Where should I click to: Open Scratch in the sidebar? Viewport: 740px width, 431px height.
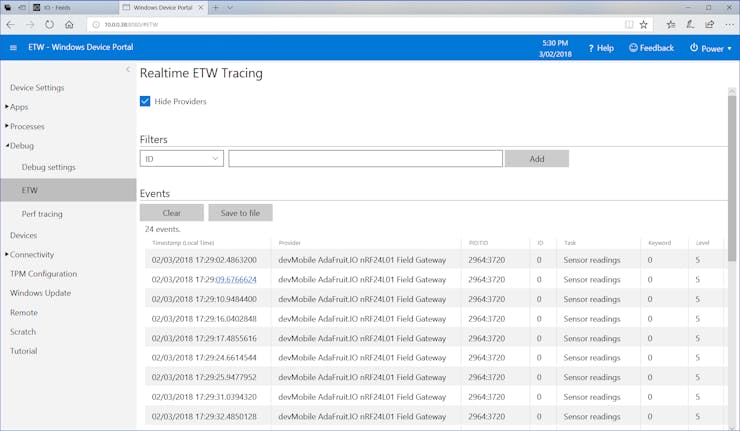(23, 332)
